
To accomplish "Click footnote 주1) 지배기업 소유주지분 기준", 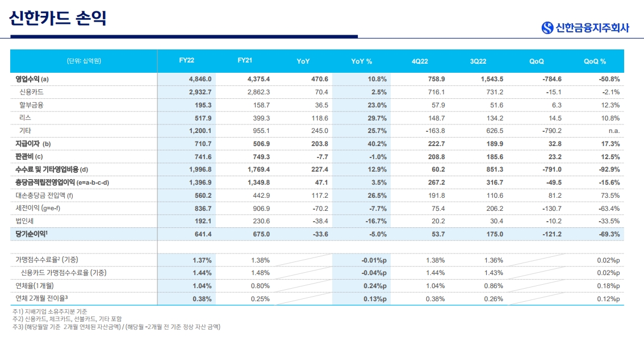I will click(50, 312).
